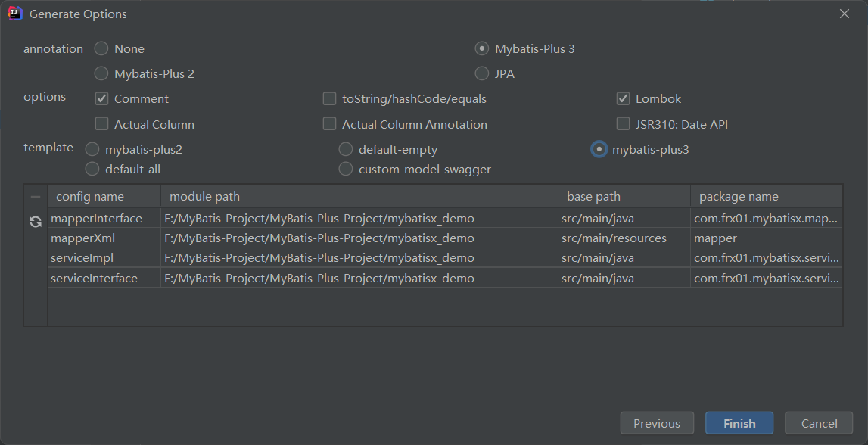Viewport: 868px width, 445px height.
Task: Choose the Mybatis-Plus 2 annotation option
Action: [x=101, y=73]
